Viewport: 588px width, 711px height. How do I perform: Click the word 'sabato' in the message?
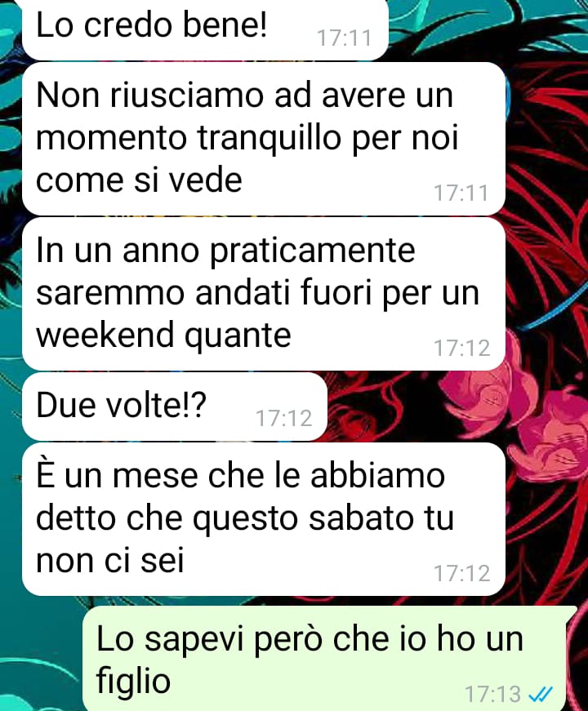tap(362, 518)
